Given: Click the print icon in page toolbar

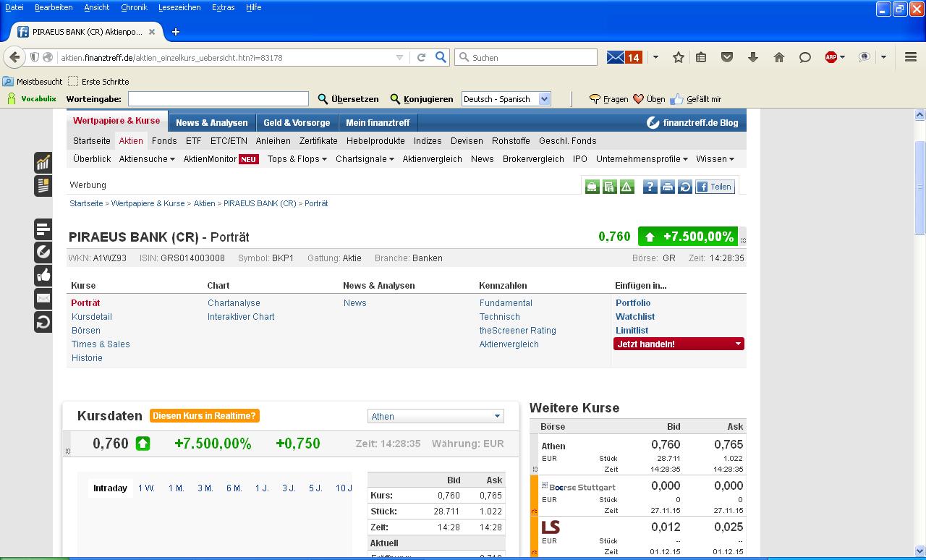Looking at the screenshot, I should [667, 187].
